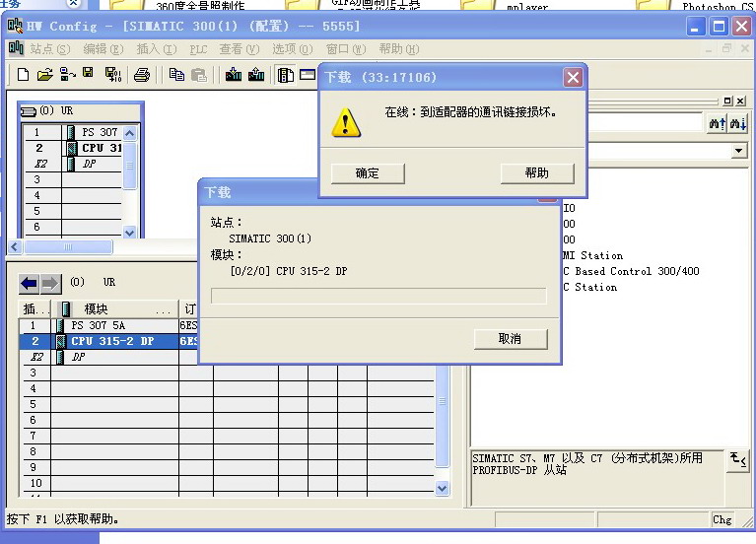This screenshot has height=544, width=756.
Task: Click 确定 in the error dialog
Action: [x=368, y=172]
